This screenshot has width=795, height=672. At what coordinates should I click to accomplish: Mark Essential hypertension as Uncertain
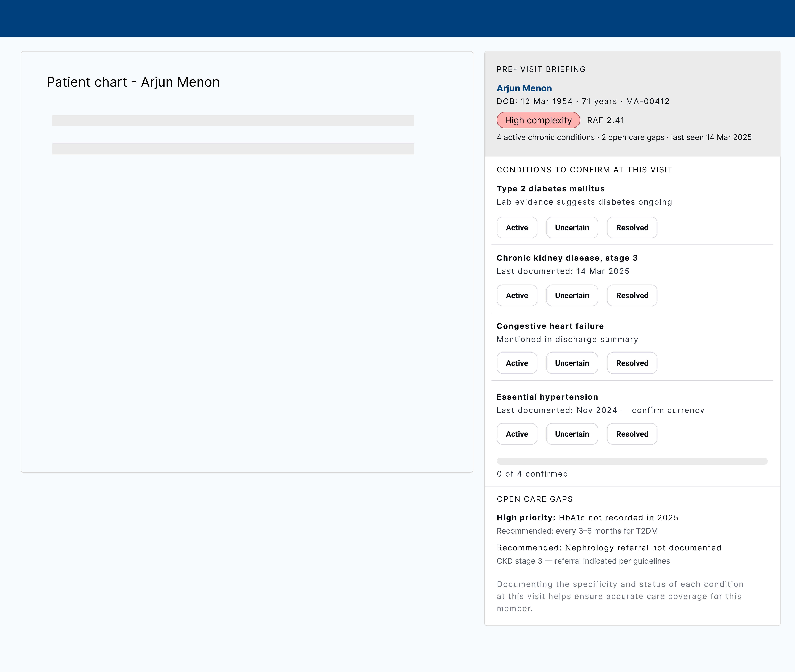(572, 434)
